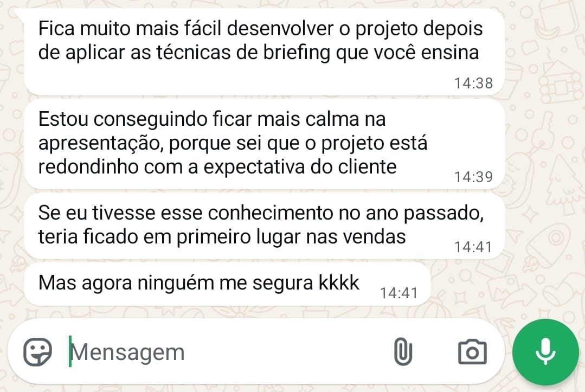Click the word "redondinho" in second message

tap(88, 166)
